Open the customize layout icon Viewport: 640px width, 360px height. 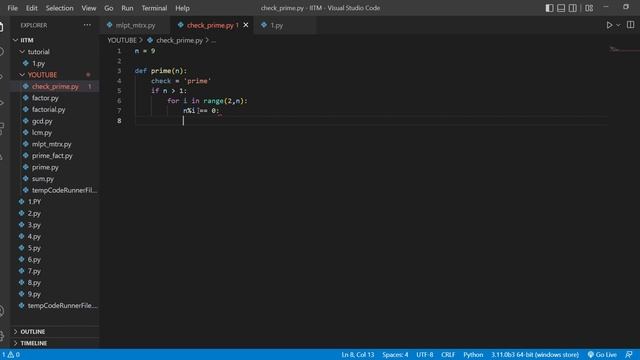[x=589, y=8]
